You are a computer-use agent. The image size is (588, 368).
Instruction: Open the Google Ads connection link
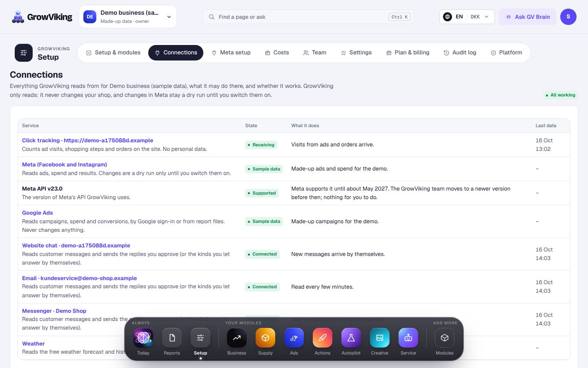tap(38, 213)
